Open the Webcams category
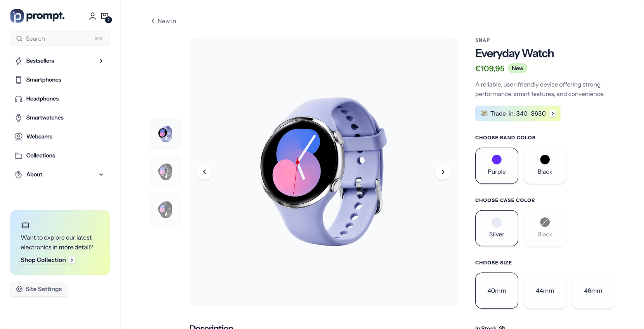This screenshot has width=644, height=329. point(39,137)
